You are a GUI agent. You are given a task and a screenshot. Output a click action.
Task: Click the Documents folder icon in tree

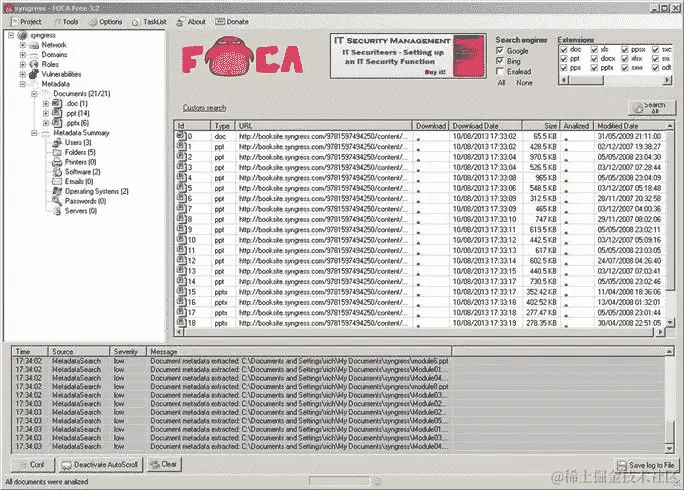tap(46, 94)
